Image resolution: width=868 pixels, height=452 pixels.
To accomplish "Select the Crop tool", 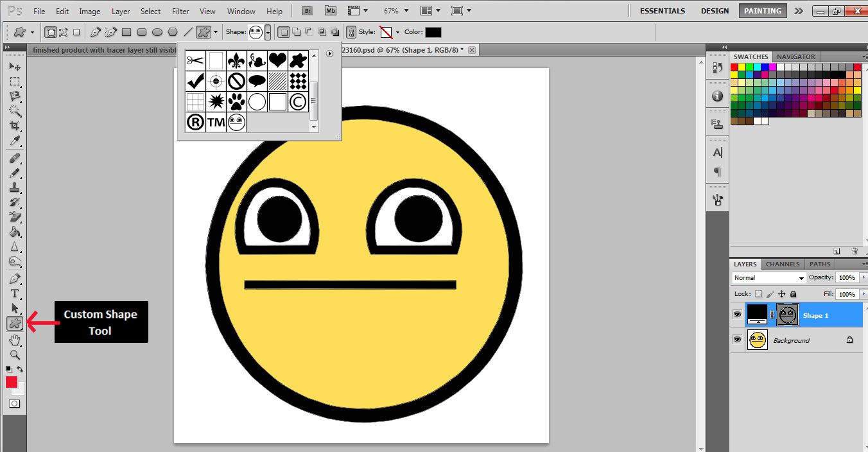I will [x=14, y=126].
